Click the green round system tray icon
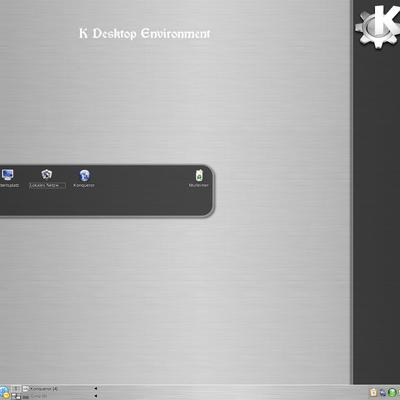The width and height of the screenshot is (400, 400). tap(392, 392)
